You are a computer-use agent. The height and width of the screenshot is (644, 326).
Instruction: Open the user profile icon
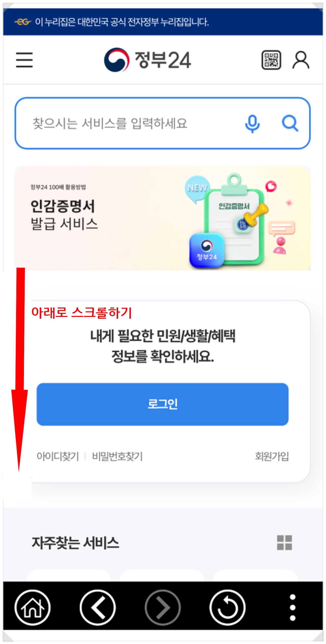(x=301, y=60)
